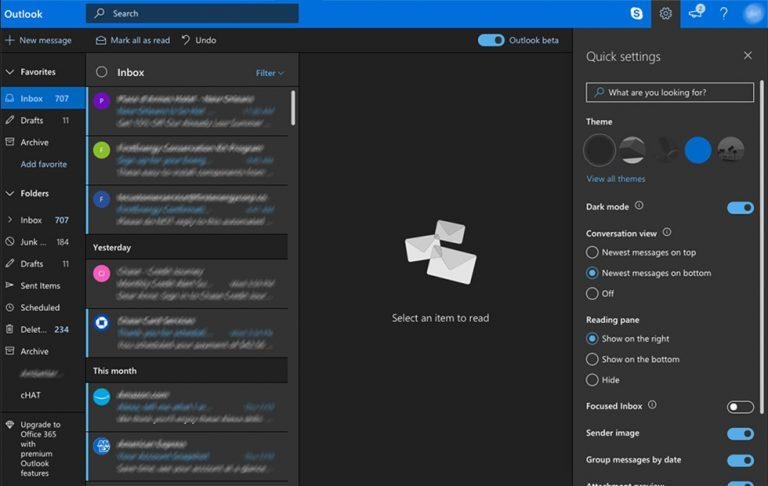Open the feedback megaphone icon

pos(696,12)
